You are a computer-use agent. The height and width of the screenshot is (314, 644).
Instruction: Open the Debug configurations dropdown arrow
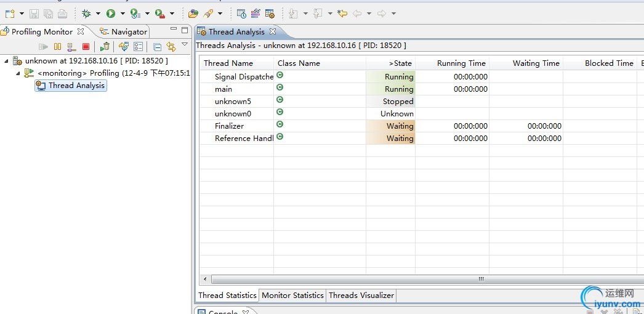[98, 14]
